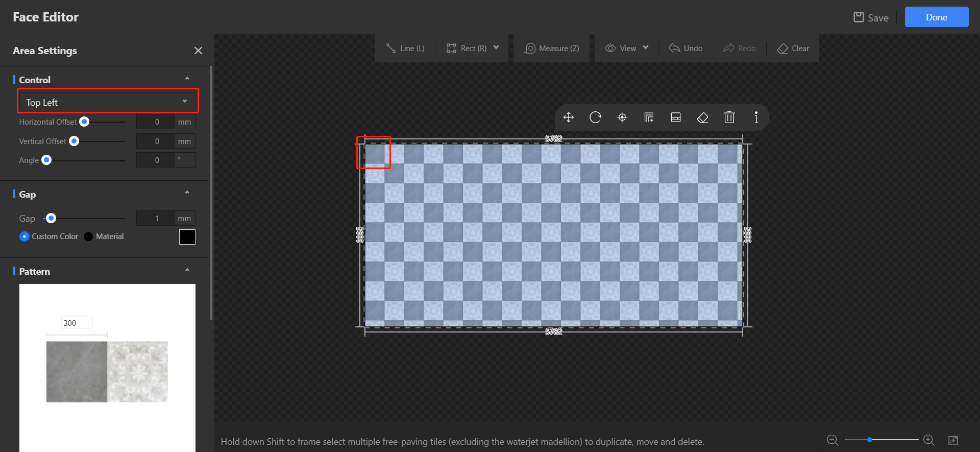Viewport: 980px width, 452px height.
Task: Select the Line (L) tool
Action: click(x=405, y=48)
